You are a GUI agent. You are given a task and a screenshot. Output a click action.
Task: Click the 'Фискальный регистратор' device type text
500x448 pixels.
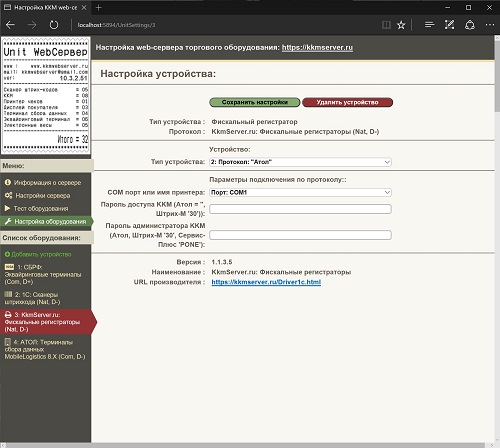(x=254, y=122)
